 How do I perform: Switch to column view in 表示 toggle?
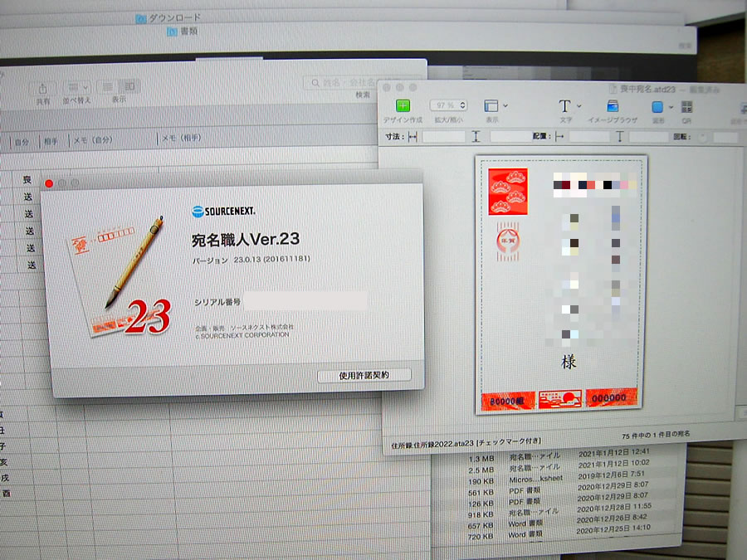[x=129, y=86]
